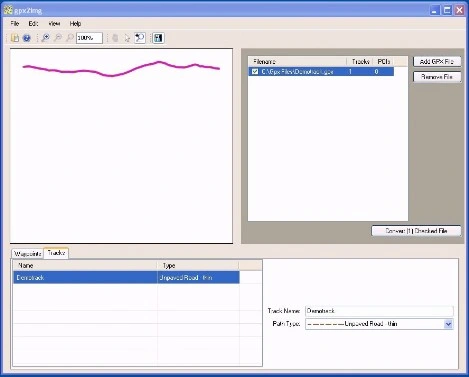The width and height of the screenshot is (469, 377).
Task: Open the File menu
Action: point(15,24)
